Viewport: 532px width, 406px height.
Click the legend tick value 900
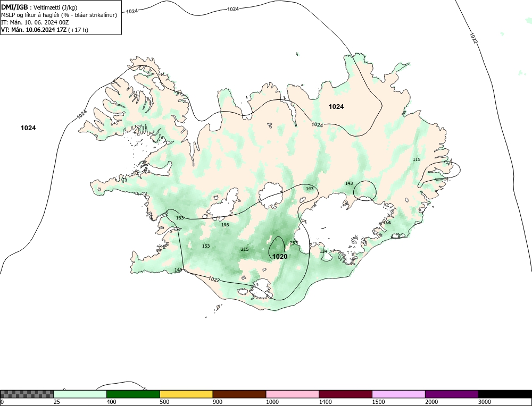[218, 402]
